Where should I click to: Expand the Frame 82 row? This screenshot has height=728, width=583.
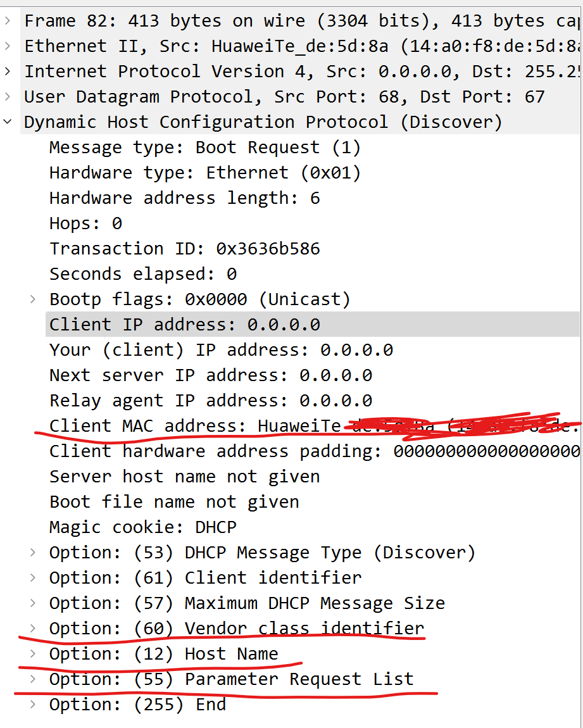[x=8, y=21]
